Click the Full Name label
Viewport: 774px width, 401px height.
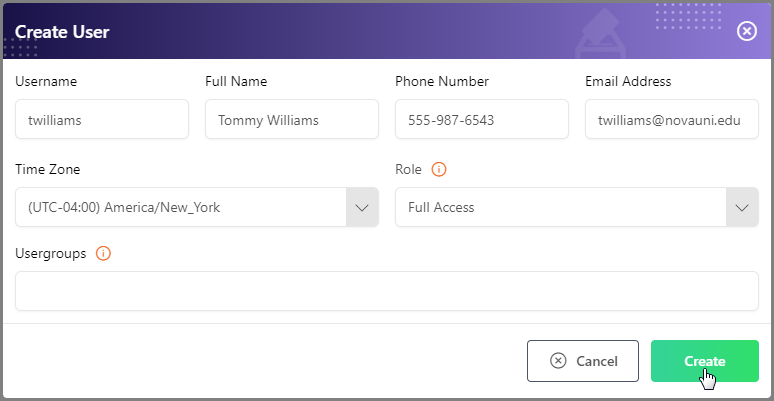click(x=236, y=81)
